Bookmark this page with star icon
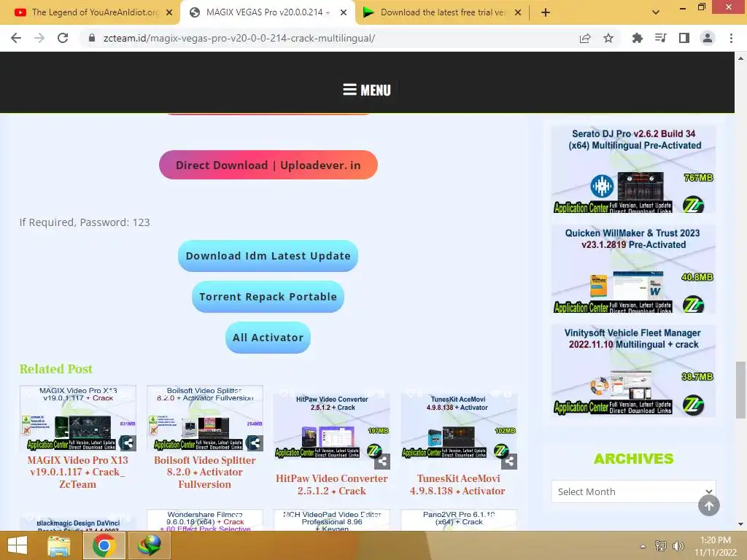Image resolution: width=747 pixels, height=560 pixels. coord(608,38)
